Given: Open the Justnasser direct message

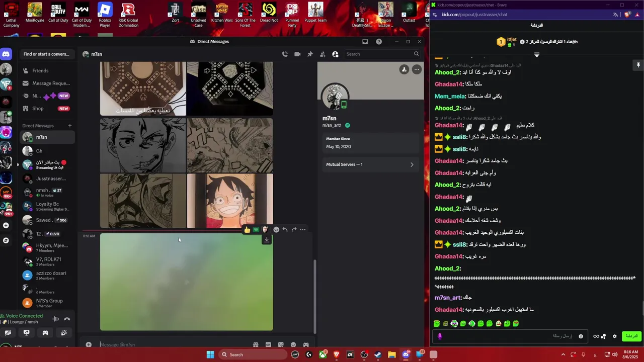Looking at the screenshot, I should click(47, 178).
